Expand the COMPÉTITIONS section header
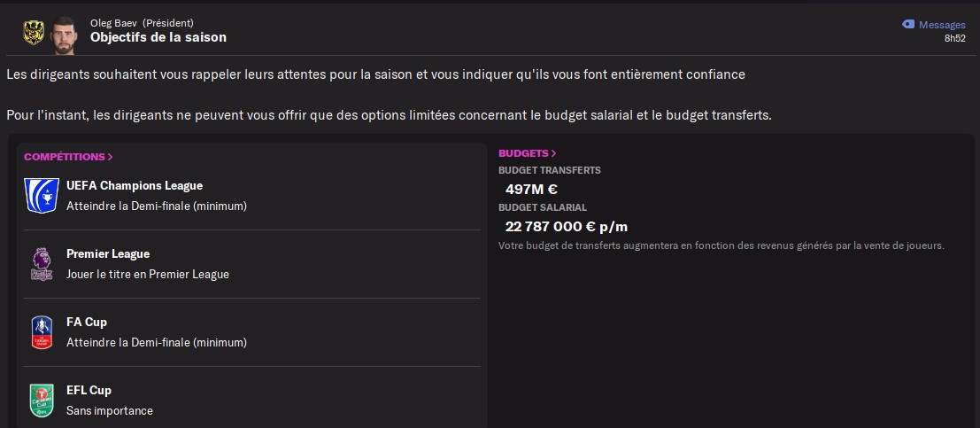980x428 pixels. (68, 157)
